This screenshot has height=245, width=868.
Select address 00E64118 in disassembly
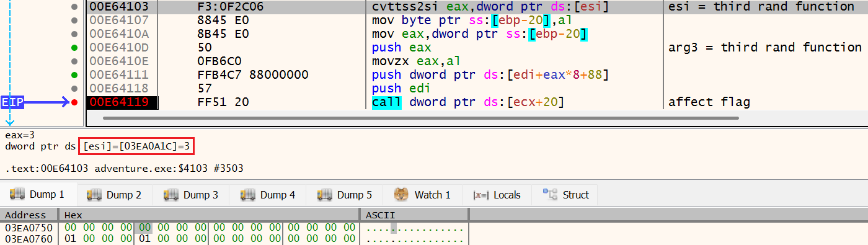pyautogui.click(x=119, y=89)
